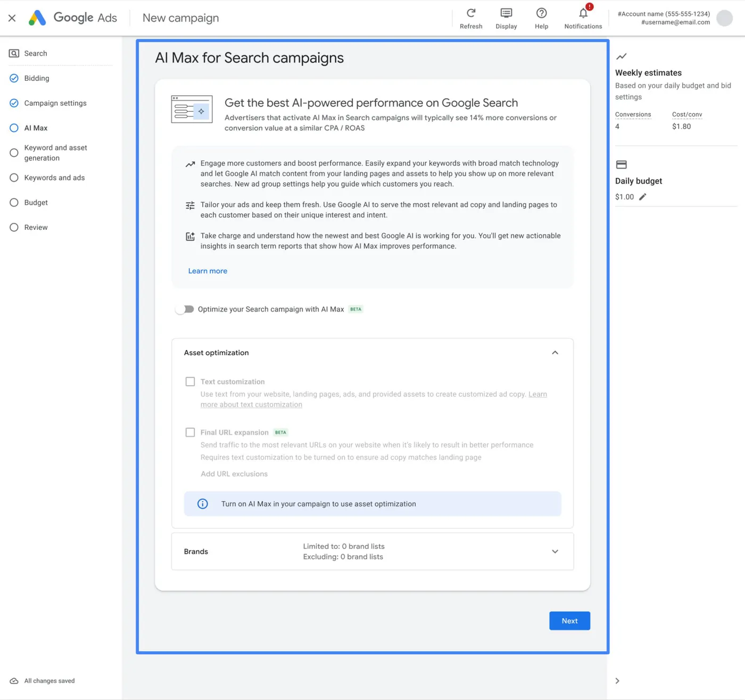Expand the side panel with the bottom chevron
The height and width of the screenshot is (700, 745).
[x=617, y=681]
